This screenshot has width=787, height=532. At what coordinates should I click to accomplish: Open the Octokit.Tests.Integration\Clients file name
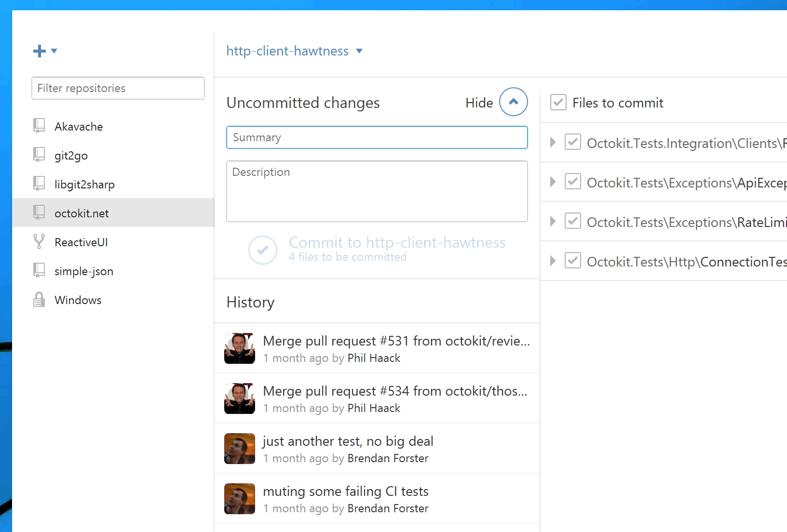coord(687,143)
